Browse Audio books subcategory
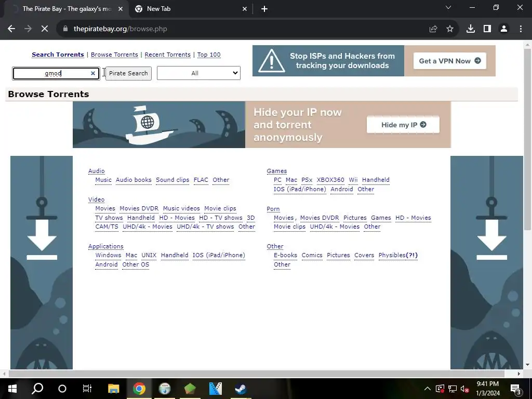 click(134, 180)
